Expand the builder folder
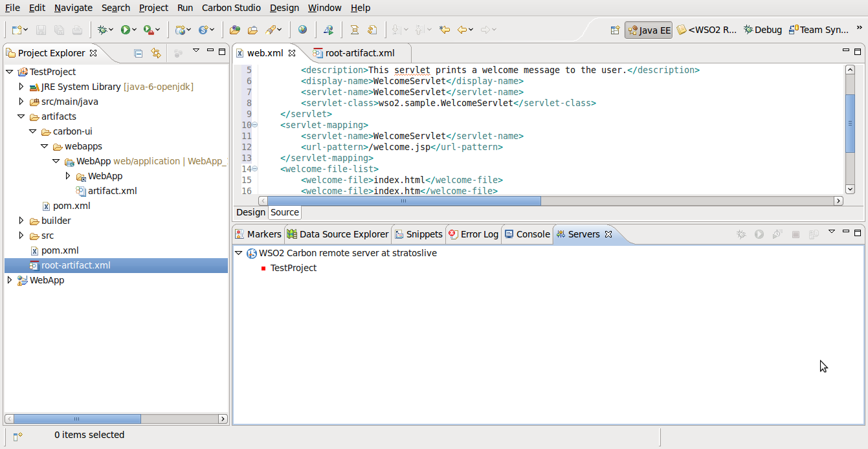 (21, 221)
